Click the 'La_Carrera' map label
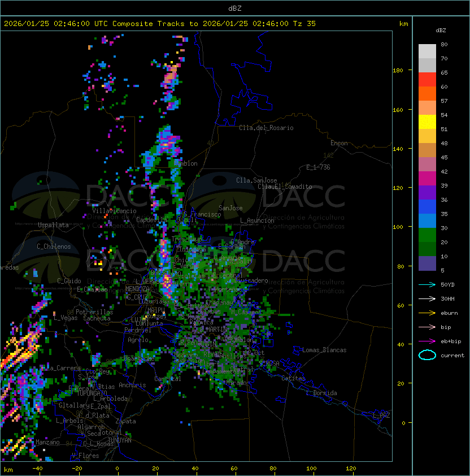This screenshot has width=470, height=476. click(63, 368)
